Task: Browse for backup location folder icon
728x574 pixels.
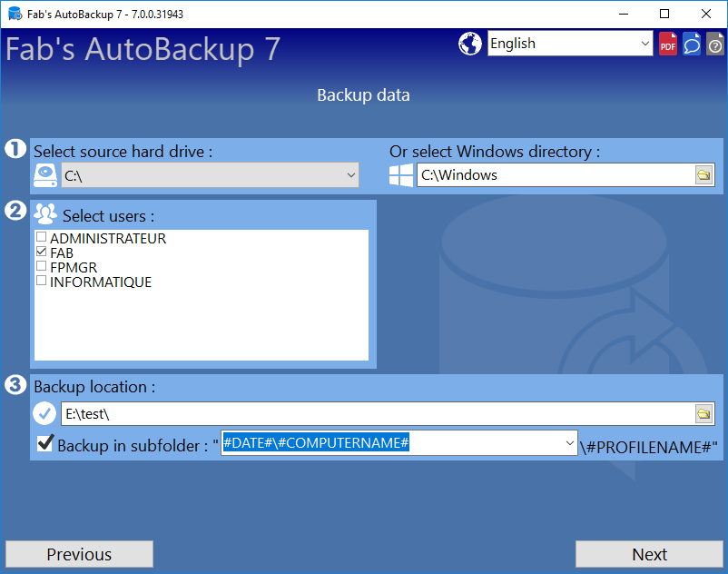Action: 703,413
